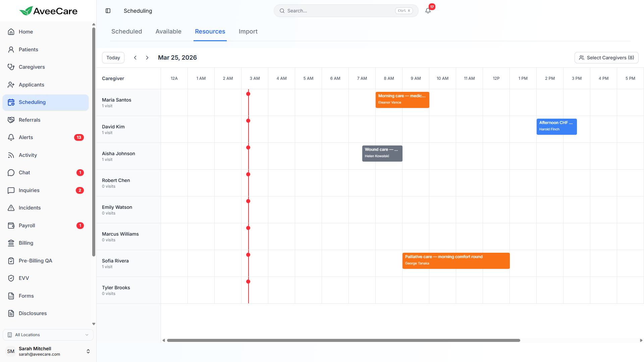Viewport: 644px width, 362px height.
Task: Open Alerts showing 13 notifications
Action: pos(26,137)
